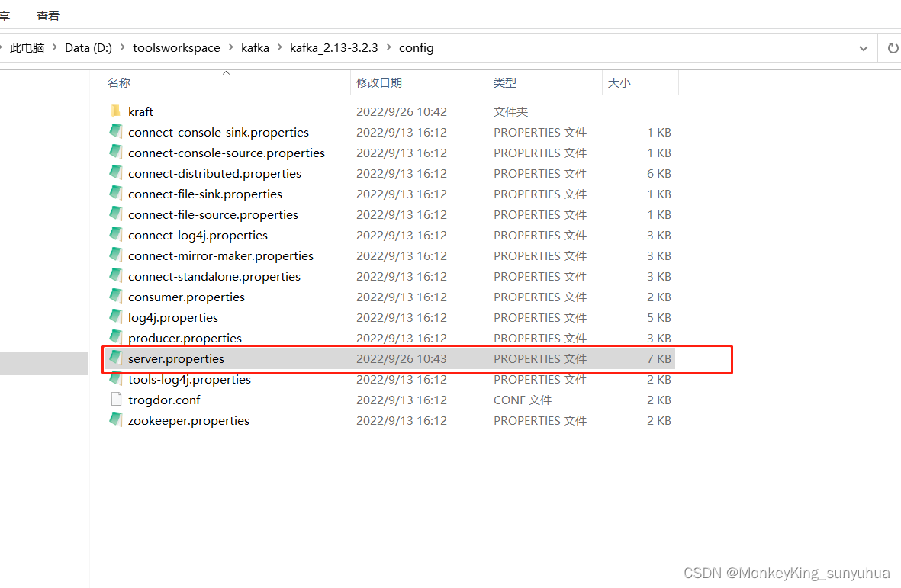Click the config breadcrumb entry
Screen dimensions: 901x588
coord(416,47)
